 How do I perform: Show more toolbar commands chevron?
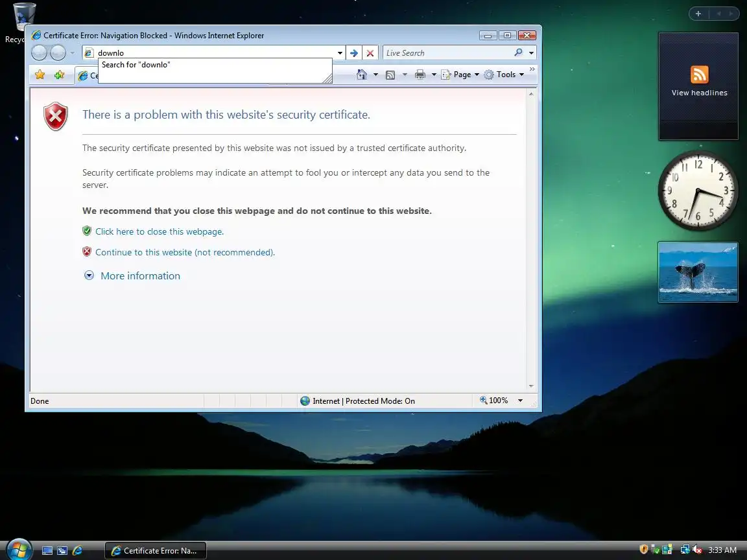[532, 69]
